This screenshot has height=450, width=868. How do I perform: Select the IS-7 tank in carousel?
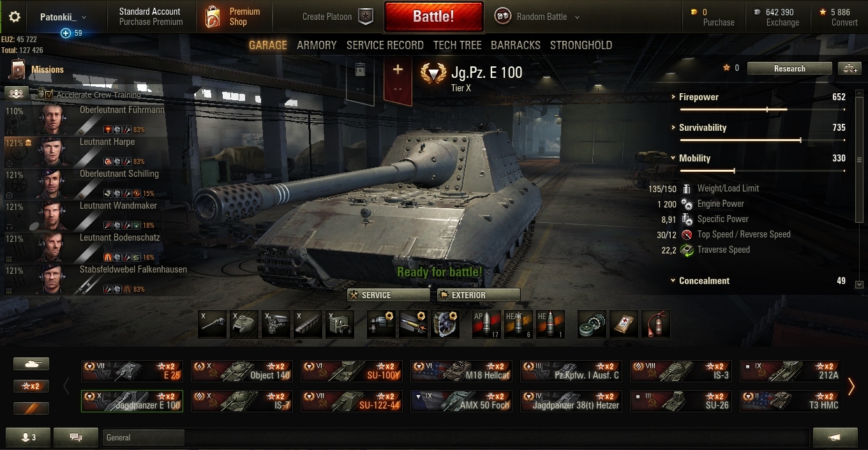242,401
